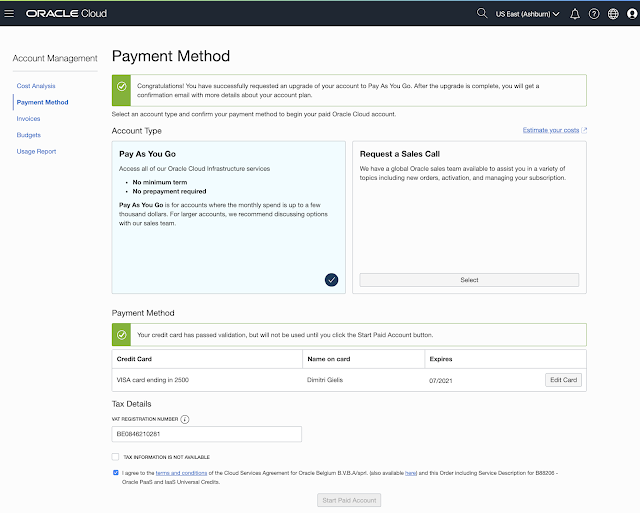Open the user profile avatar icon
The image size is (640, 513).
click(x=632, y=14)
